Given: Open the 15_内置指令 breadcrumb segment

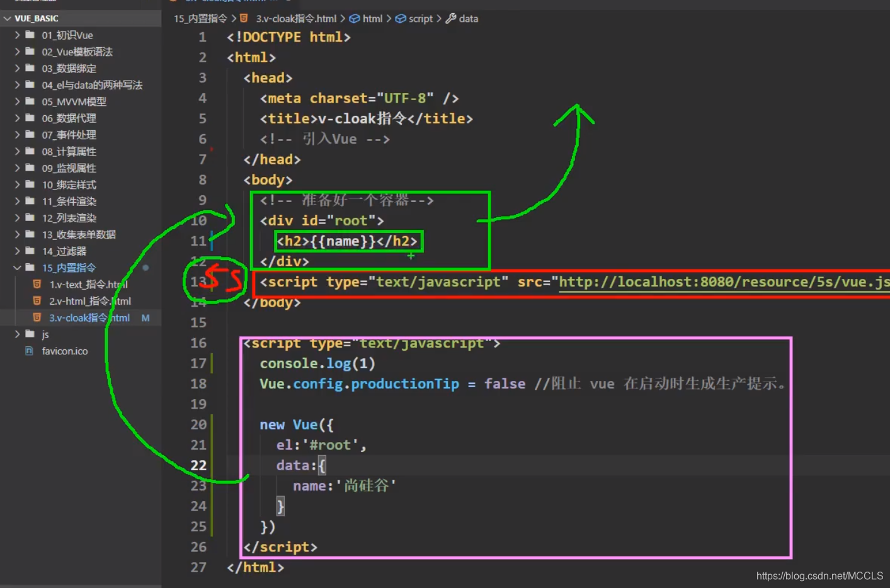Looking at the screenshot, I should 200,19.
